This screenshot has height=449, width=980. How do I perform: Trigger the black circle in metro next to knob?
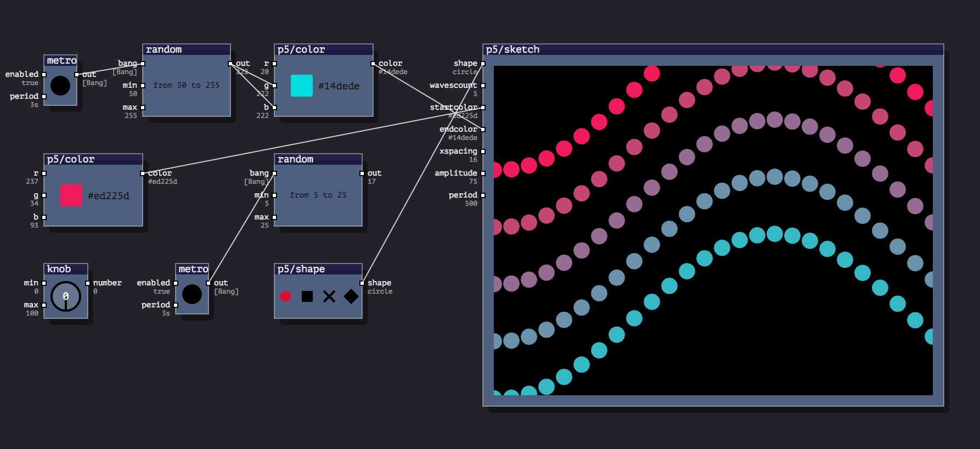tap(192, 294)
